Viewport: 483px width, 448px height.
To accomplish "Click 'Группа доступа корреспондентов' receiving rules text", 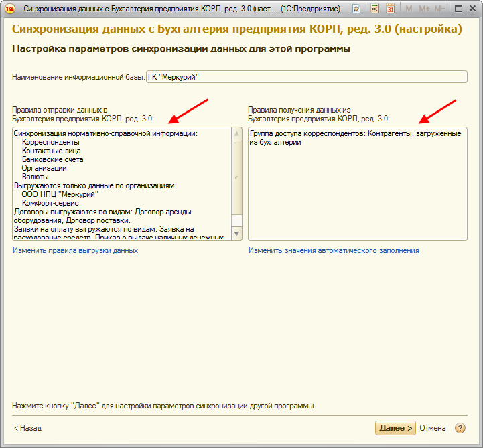I will tap(307, 134).
